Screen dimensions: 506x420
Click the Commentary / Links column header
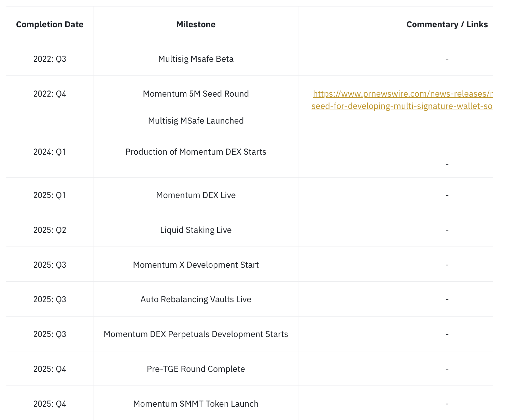coord(447,25)
